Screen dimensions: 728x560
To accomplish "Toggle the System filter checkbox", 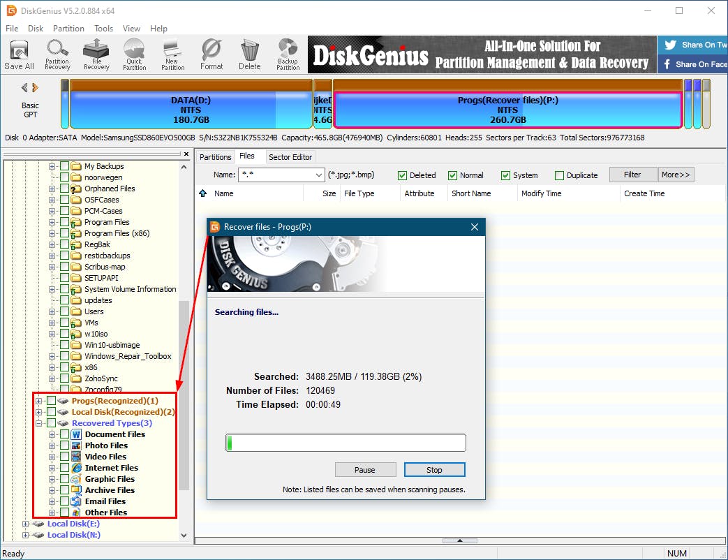I will 505,175.
